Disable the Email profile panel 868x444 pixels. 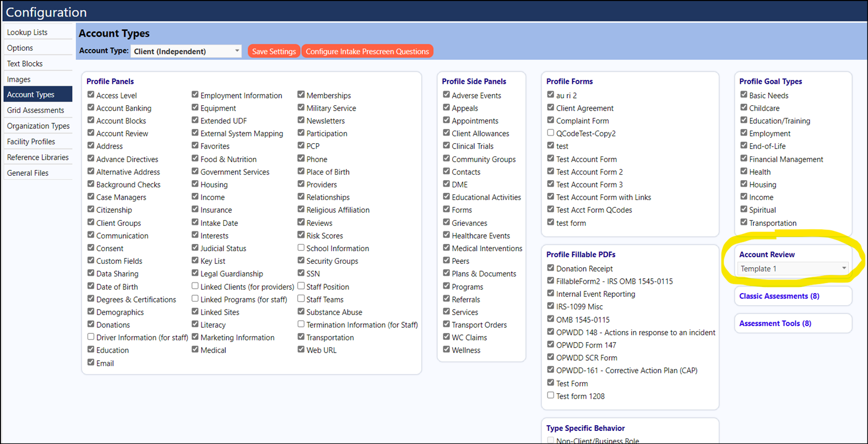[91, 362]
